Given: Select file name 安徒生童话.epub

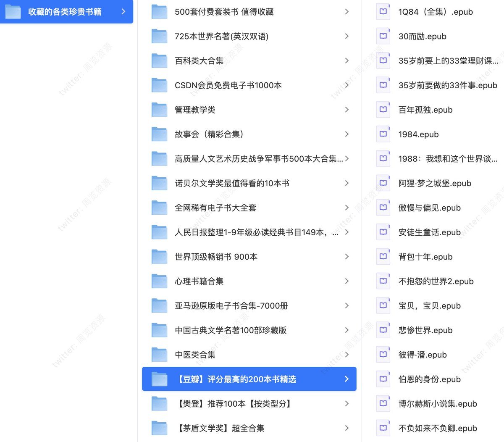Looking at the screenshot, I should coord(430,232).
